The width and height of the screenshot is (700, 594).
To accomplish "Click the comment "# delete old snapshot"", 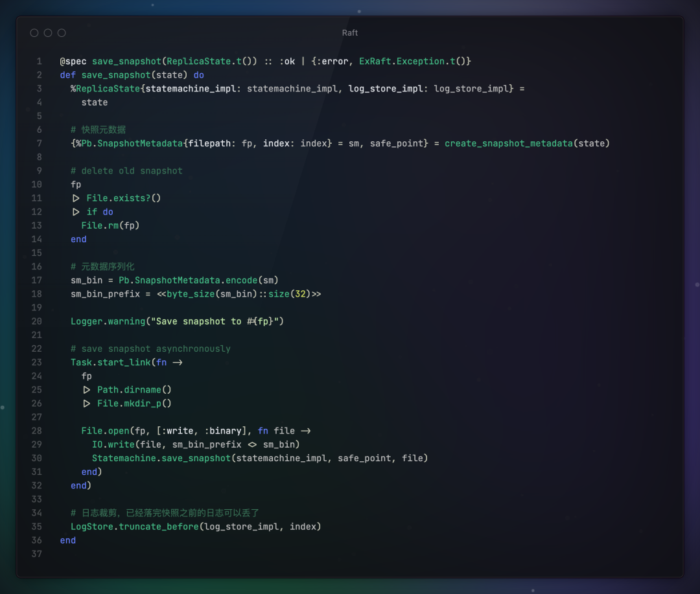I will pyautogui.click(x=126, y=171).
